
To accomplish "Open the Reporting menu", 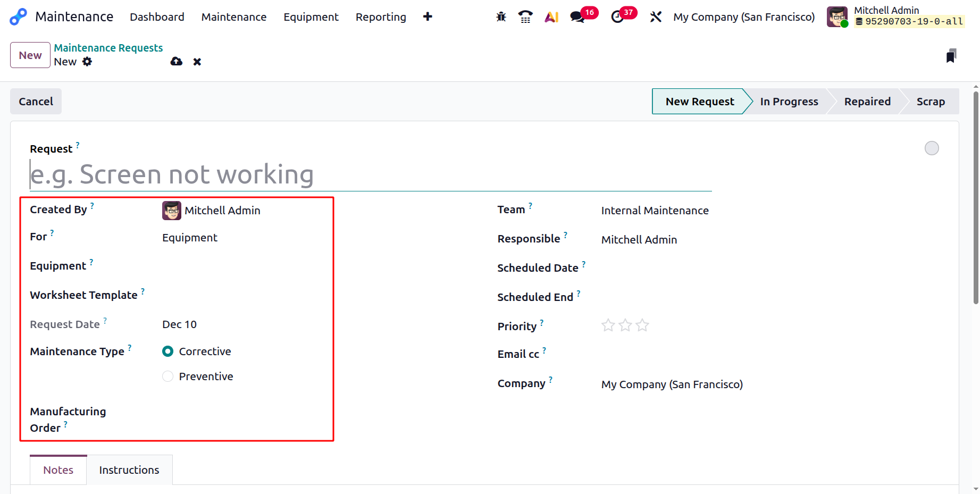I will click(381, 17).
